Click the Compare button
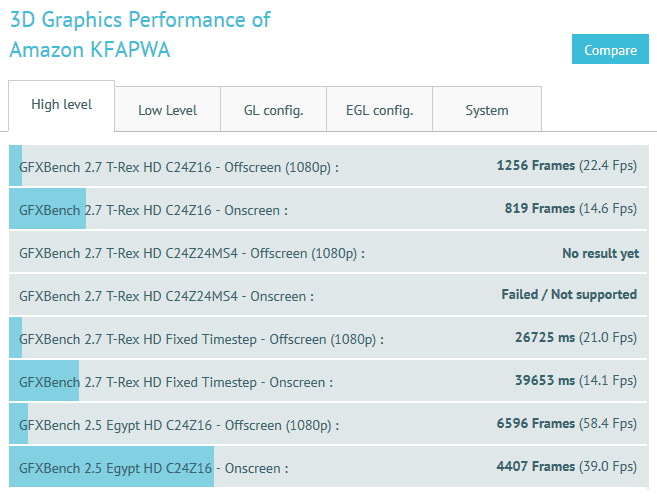This screenshot has width=657, height=498. pyautogui.click(x=610, y=50)
